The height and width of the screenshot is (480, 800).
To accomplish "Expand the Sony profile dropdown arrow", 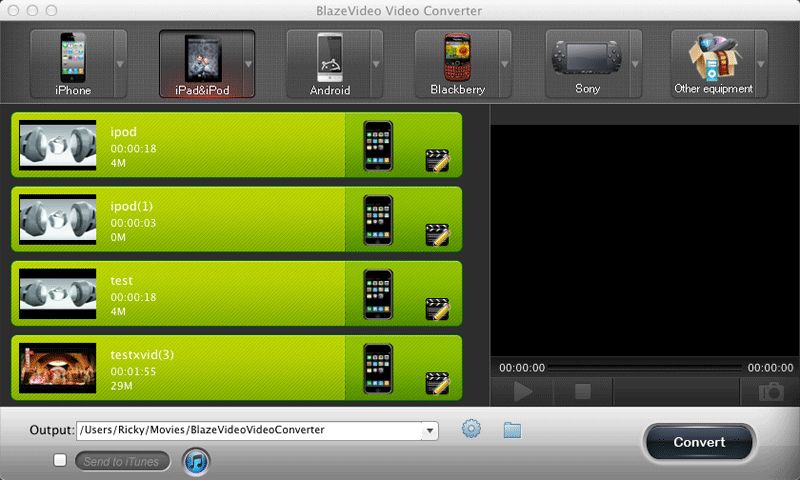I will pos(636,64).
